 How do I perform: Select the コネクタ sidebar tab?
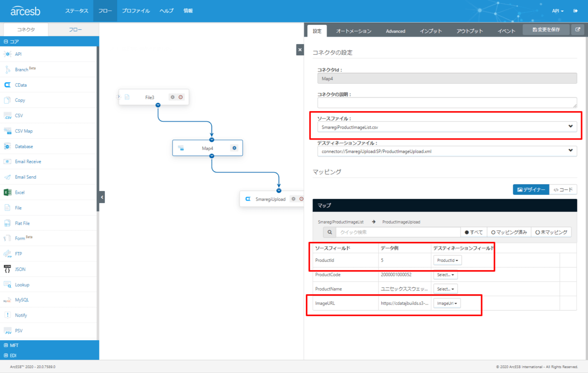pyautogui.click(x=26, y=29)
